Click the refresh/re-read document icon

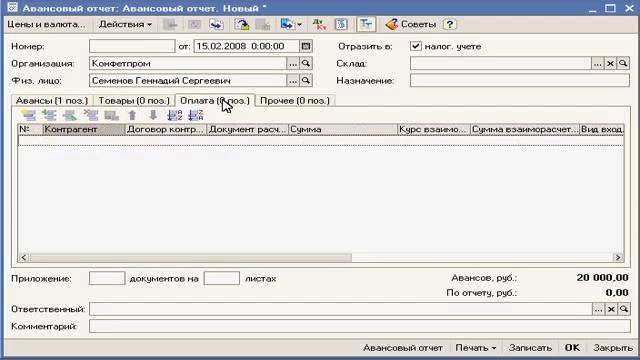242,24
